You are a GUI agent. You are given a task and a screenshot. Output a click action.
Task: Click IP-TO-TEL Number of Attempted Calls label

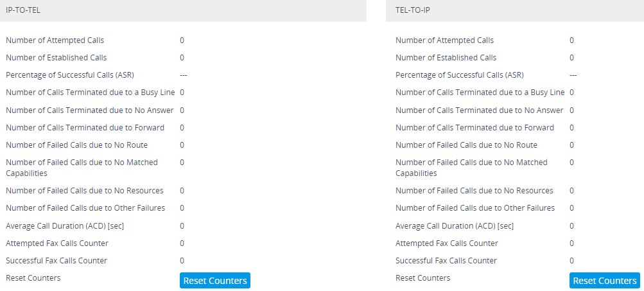click(x=55, y=40)
